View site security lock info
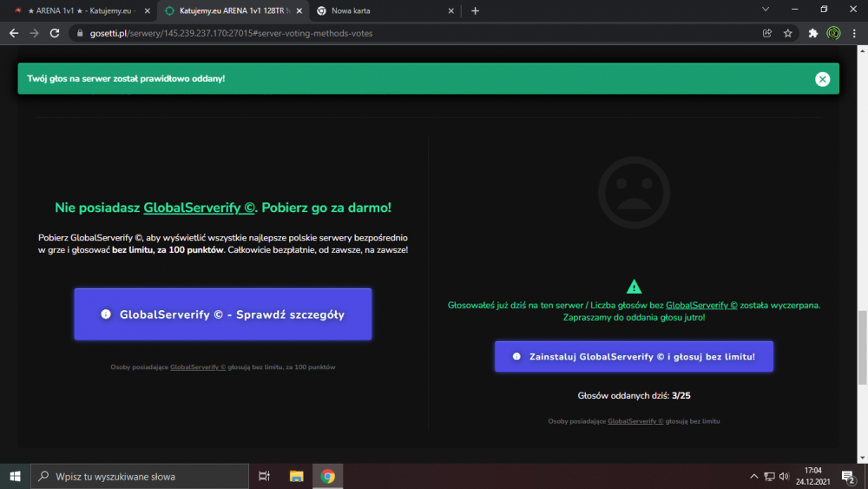Viewport: 868px width, 489px height. click(80, 33)
